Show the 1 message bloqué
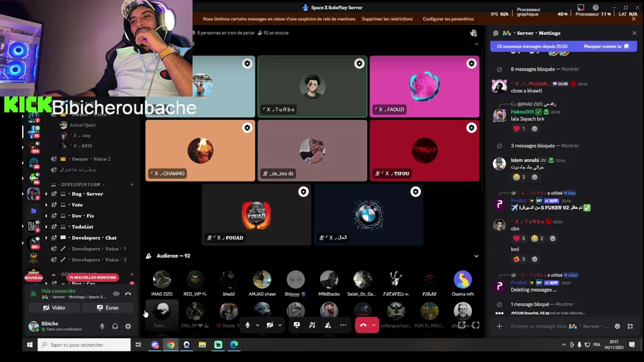Image resolution: width=644 pixels, height=362 pixels. (x=564, y=305)
